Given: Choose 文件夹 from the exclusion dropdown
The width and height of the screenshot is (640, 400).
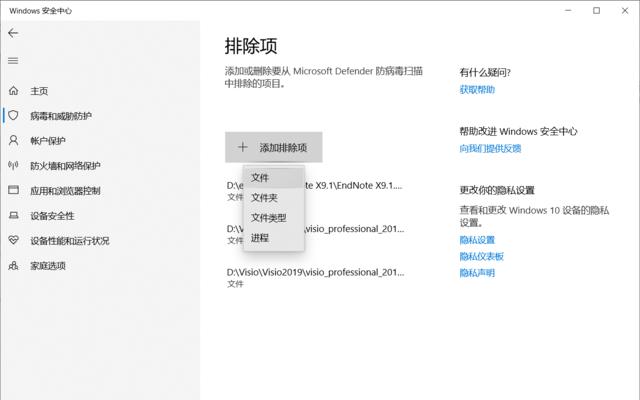Looking at the screenshot, I should click(273, 198).
